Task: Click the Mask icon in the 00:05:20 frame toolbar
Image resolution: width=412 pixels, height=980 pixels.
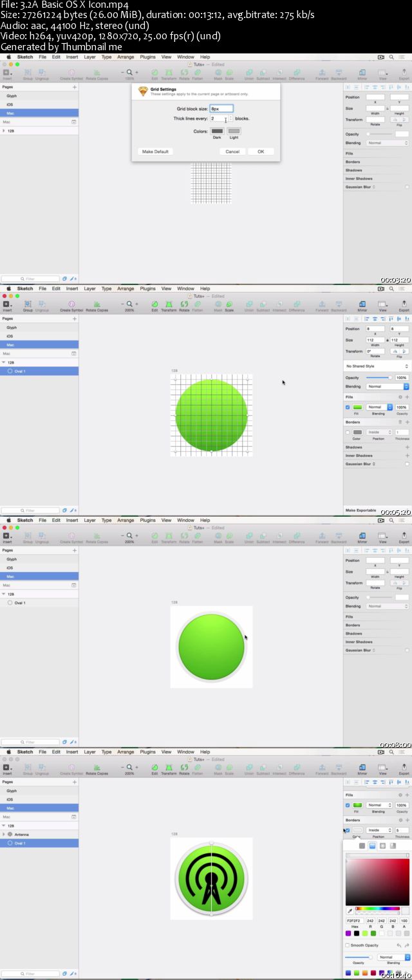Action: [x=218, y=306]
